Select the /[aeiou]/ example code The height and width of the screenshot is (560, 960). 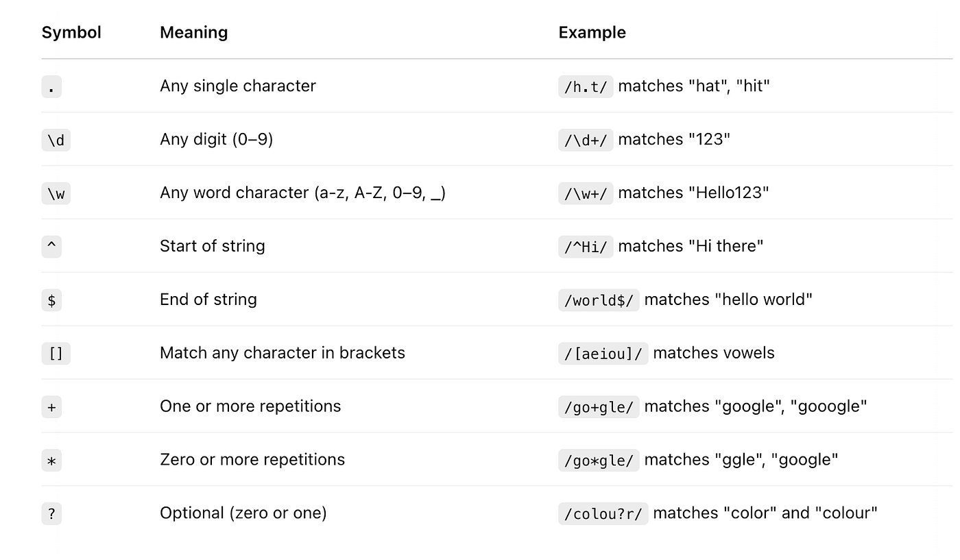click(x=603, y=354)
